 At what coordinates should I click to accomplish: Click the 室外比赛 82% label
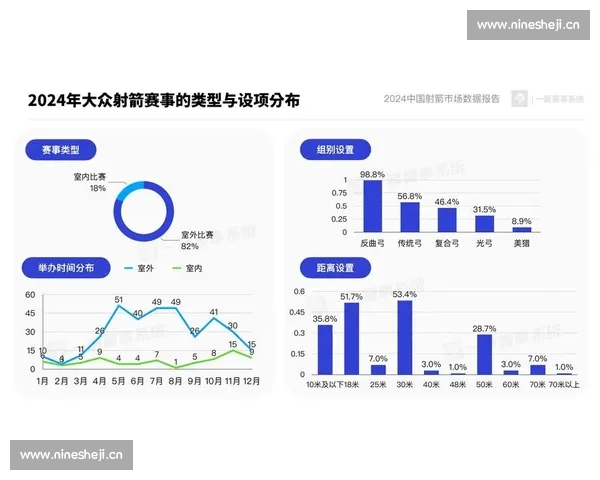[197, 240]
